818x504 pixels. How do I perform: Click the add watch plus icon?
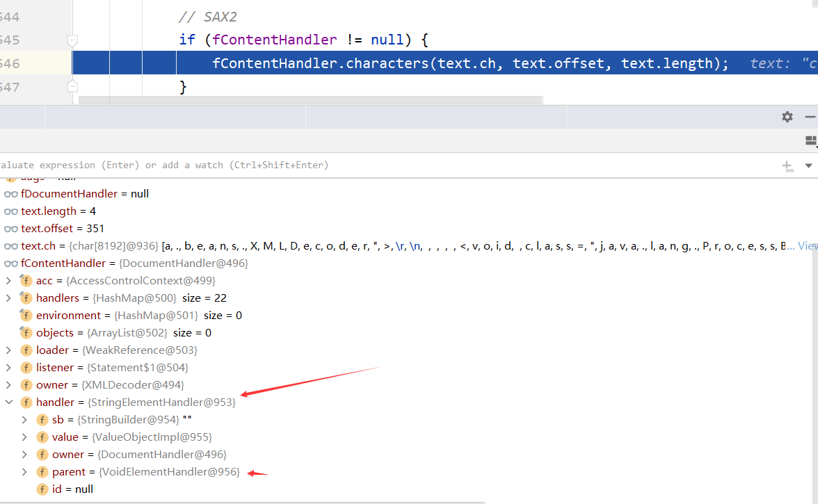[x=787, y=166]
